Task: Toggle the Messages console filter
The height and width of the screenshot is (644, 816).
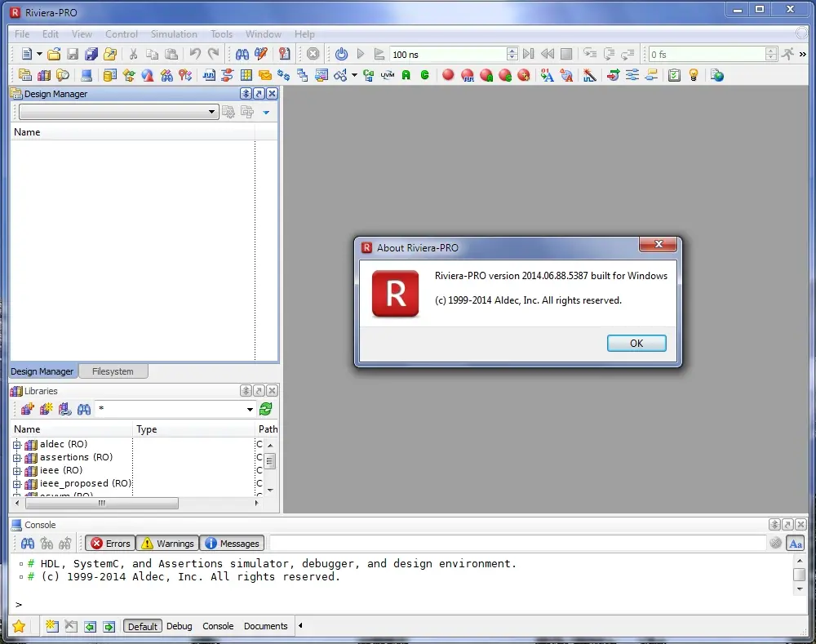Action: coord(232,543)
